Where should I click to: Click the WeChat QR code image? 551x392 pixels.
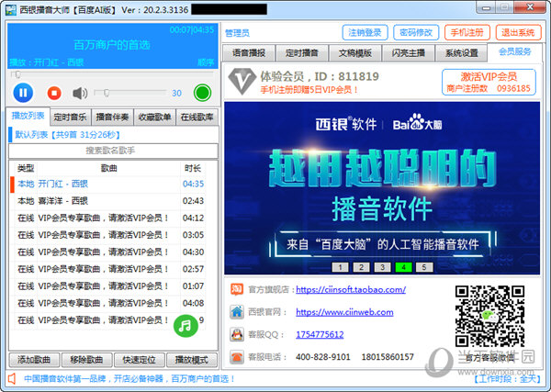489,316
